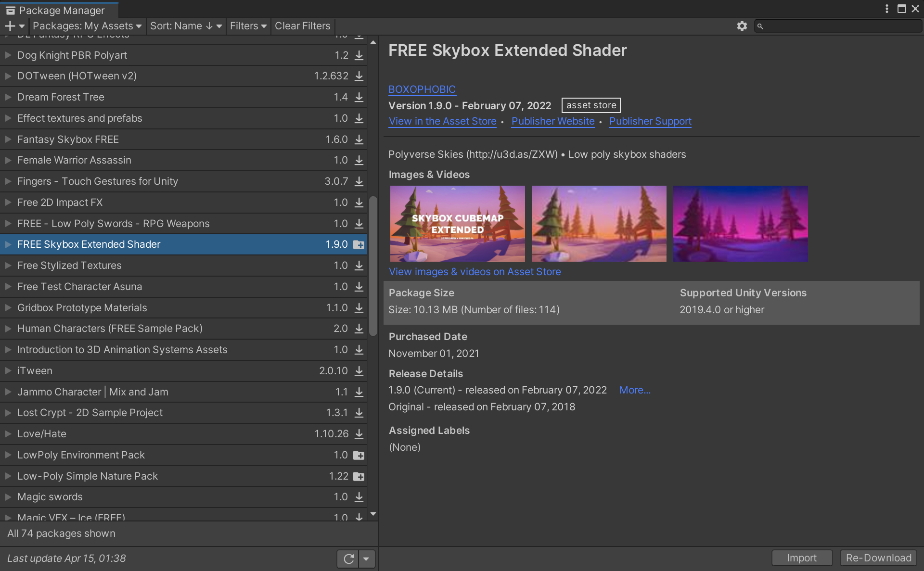924x571 pixels.
Task: Click download icon for iTween
Action: [x=359, y=371]
